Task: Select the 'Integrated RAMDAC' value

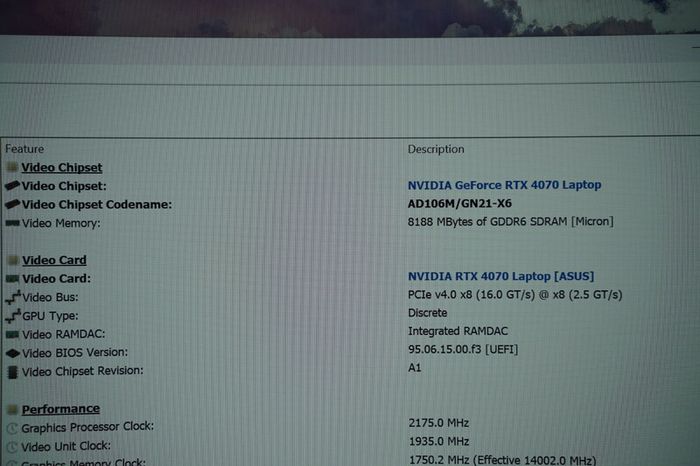Action: coord(458,331)
